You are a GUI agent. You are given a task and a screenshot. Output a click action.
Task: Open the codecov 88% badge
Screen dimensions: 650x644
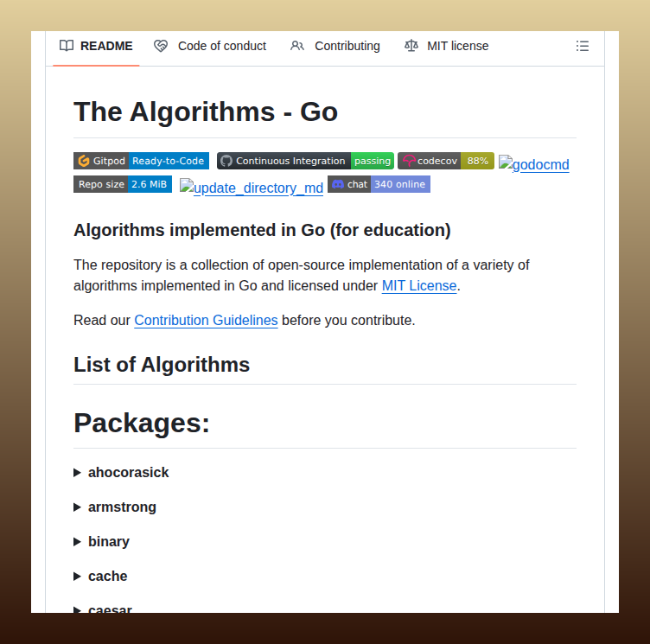446,161
